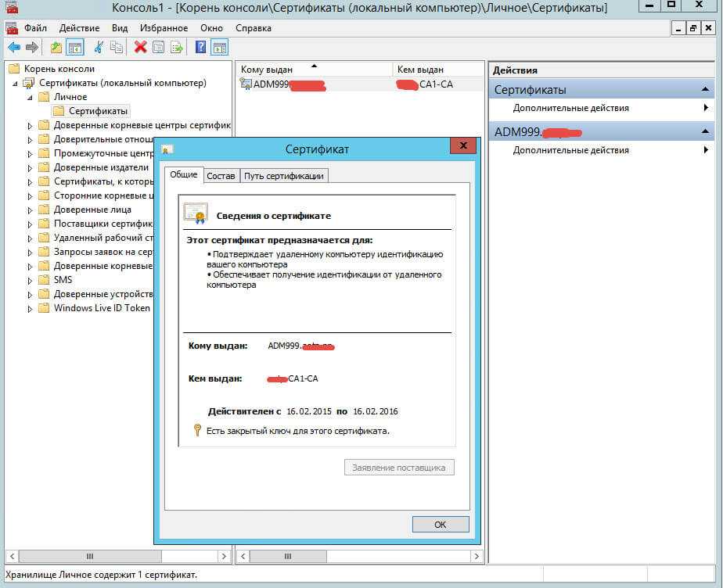This screenshot has height=588, width=723.
Task: Click the Up one level folder icon
Action: point(56,47)
